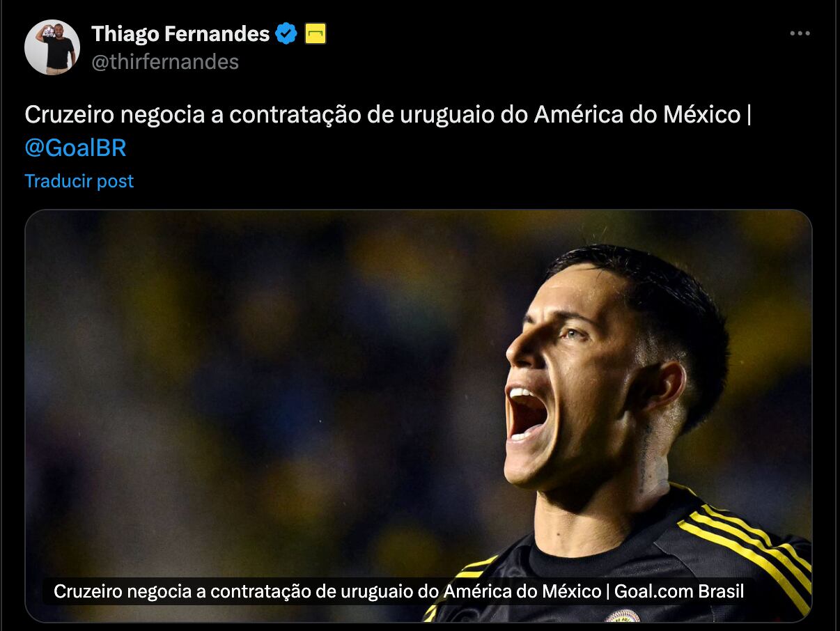Visit the @thirfernandes handle link
Viewport: 840px width, 631px height.
coord(165,62)
